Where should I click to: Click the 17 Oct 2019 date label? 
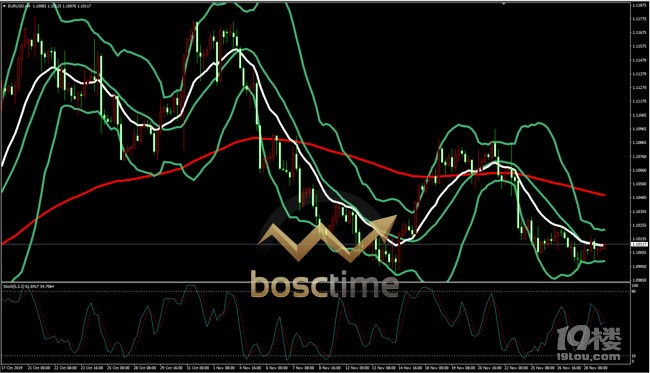12,368
